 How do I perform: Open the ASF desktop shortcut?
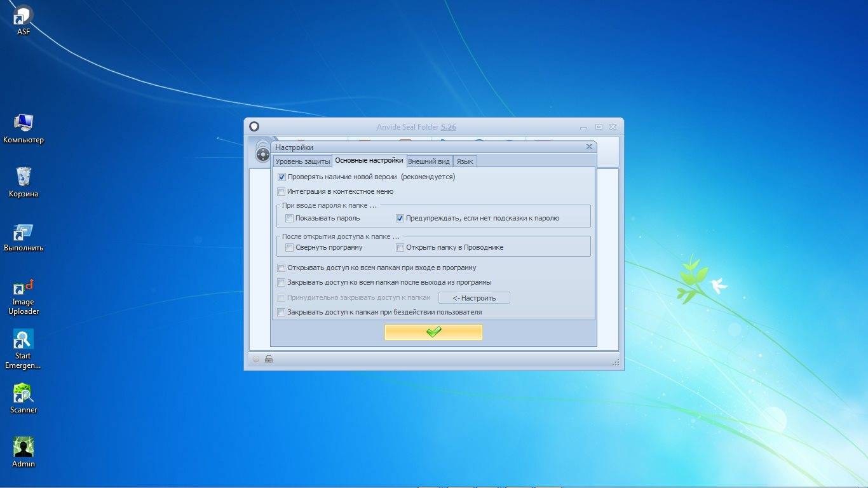tap(24, 19)
